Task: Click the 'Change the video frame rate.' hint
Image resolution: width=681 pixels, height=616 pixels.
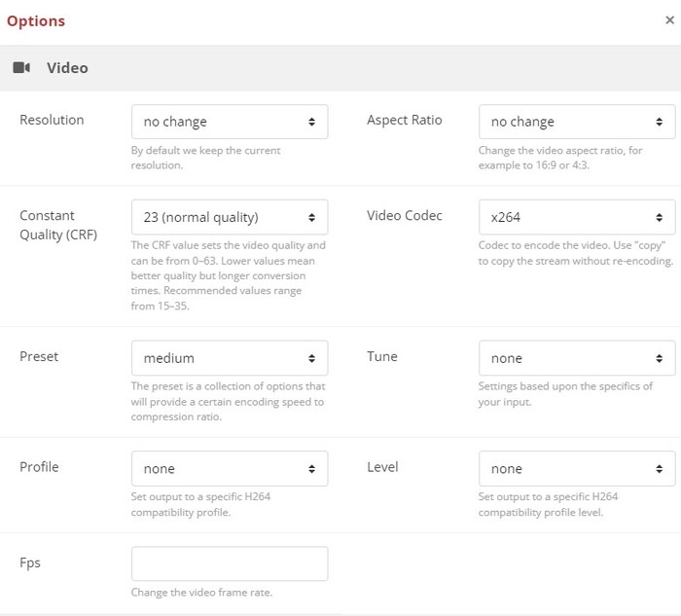Action: [x=201, y=593]
